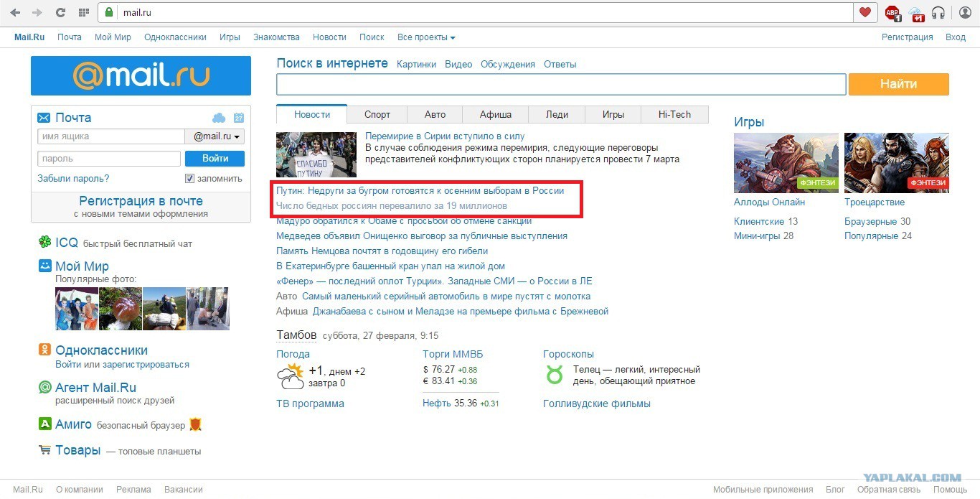Open the mushroom photo in Мой Мир
980x499 pixels.
click(x=121, y=309)
